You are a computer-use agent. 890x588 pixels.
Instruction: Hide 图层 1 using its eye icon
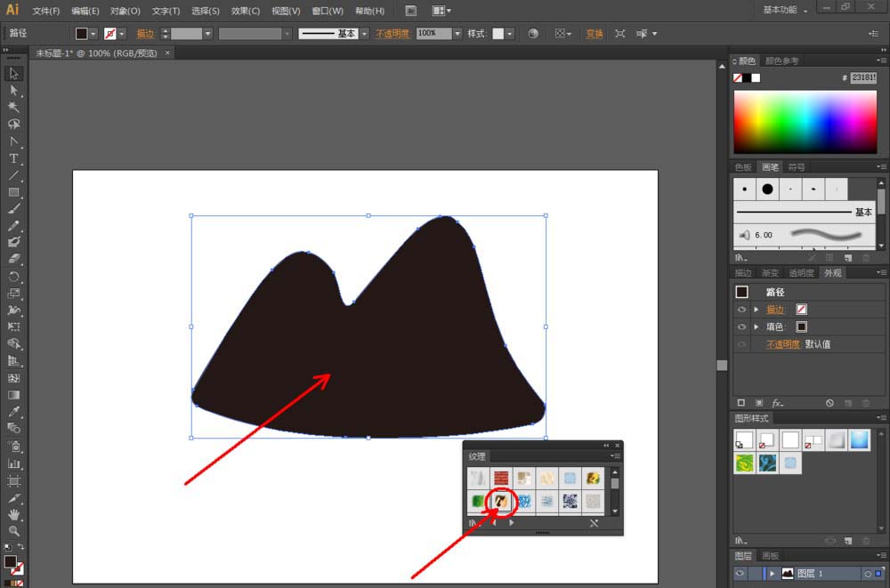[739, 574]
